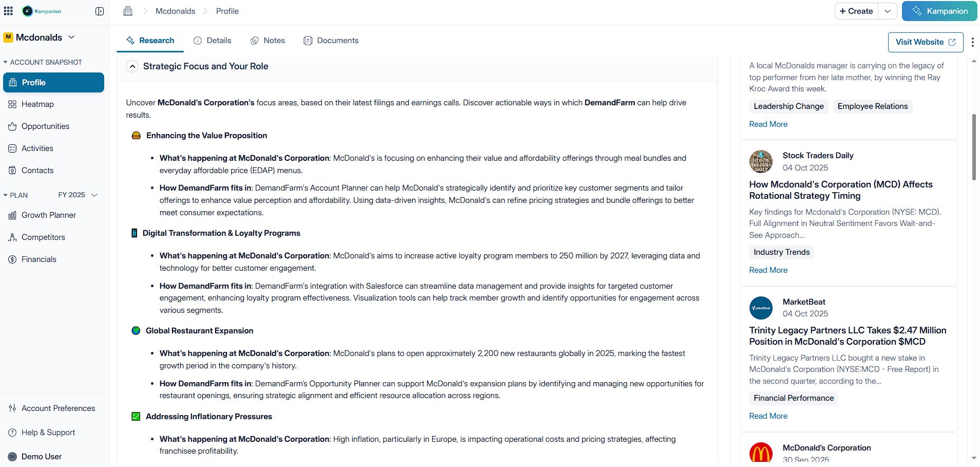Click the building icon in breadcrumb
This screenshot has height=467, width=980.
click(x=128, y=11)
